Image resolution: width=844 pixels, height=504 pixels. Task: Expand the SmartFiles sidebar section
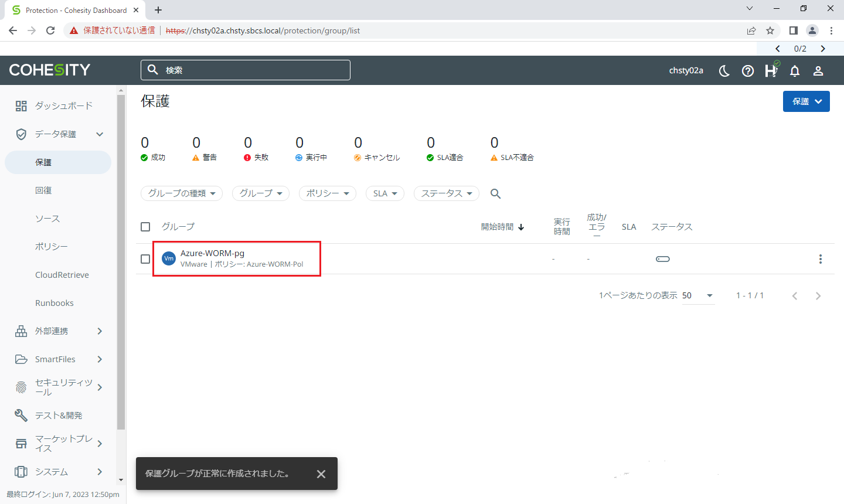[100, 359]
